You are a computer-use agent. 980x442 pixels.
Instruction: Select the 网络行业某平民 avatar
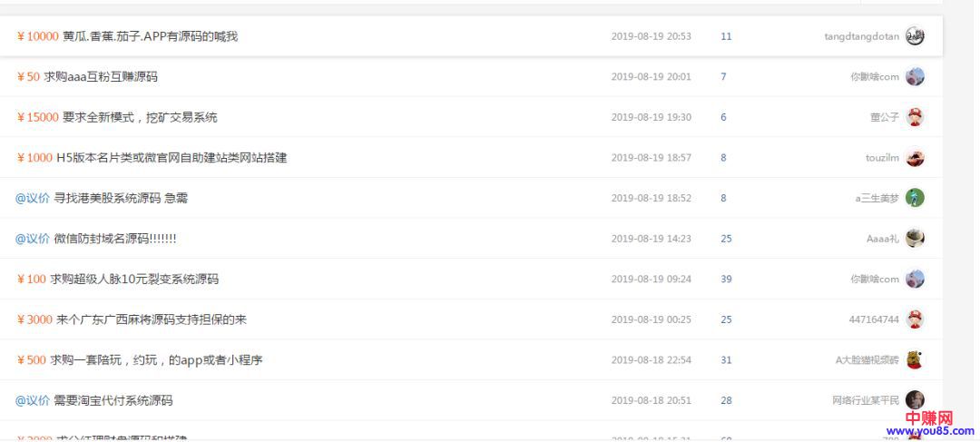tap(915, 400)
